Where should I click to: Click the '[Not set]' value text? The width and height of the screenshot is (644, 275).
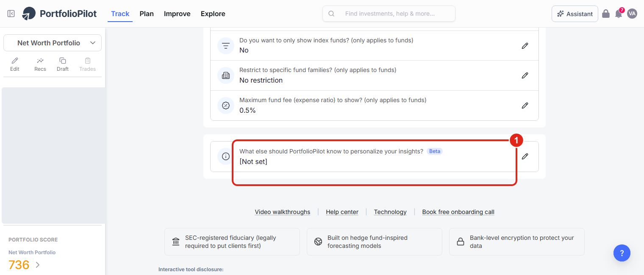pos(253,162)
